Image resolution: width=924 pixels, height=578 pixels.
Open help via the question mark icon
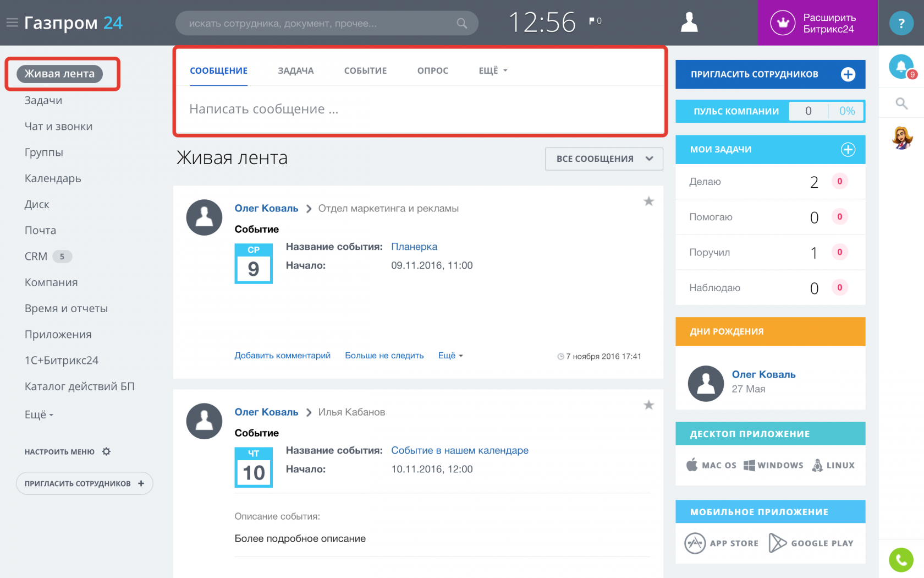pyautogui.click(x=901, y=23)
